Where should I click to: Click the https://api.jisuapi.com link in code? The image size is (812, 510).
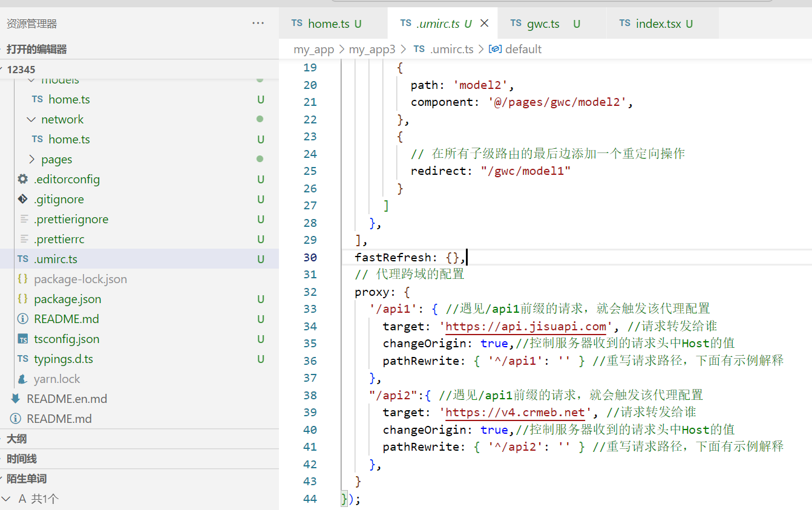pyautogui.click(x=526, y=327)
